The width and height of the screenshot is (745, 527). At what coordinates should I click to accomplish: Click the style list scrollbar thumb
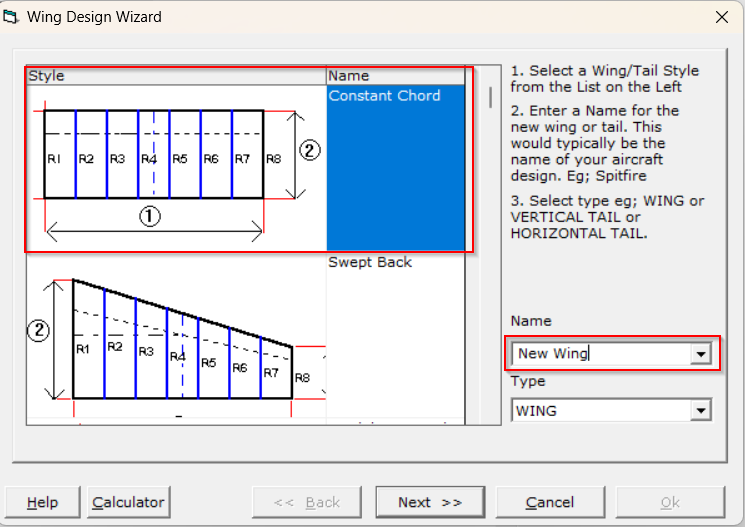(490, 97)
